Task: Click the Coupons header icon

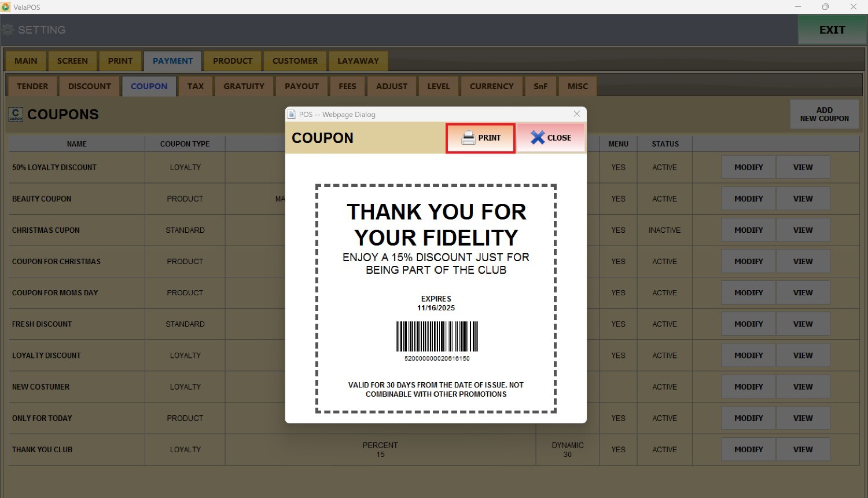Action: click(16, 115)
